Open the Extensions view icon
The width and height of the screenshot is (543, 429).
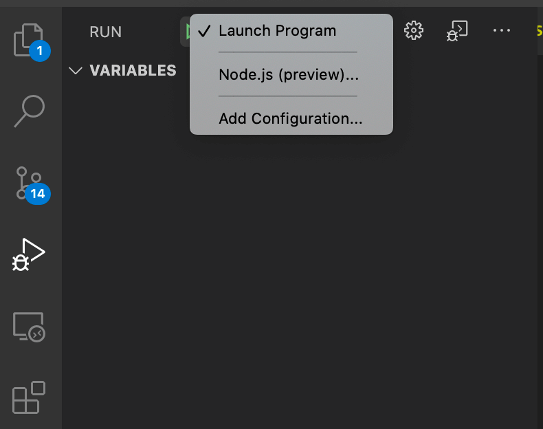(x=29, y=397)
